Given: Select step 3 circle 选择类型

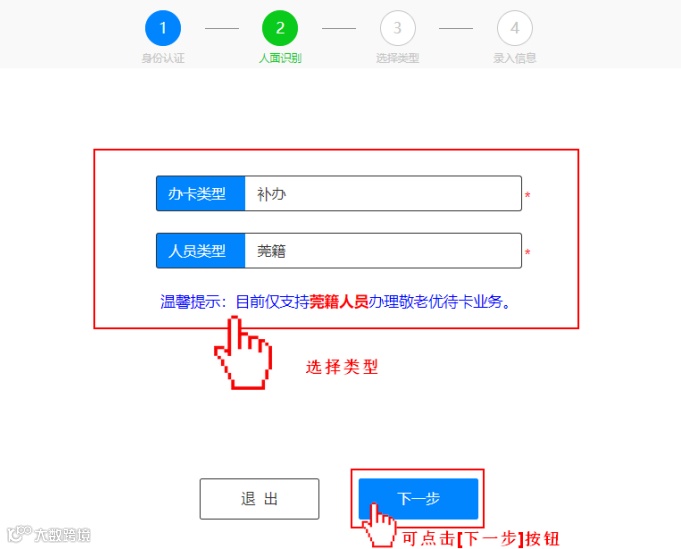Looking at the screenshot, I should [x=397, y=28].
